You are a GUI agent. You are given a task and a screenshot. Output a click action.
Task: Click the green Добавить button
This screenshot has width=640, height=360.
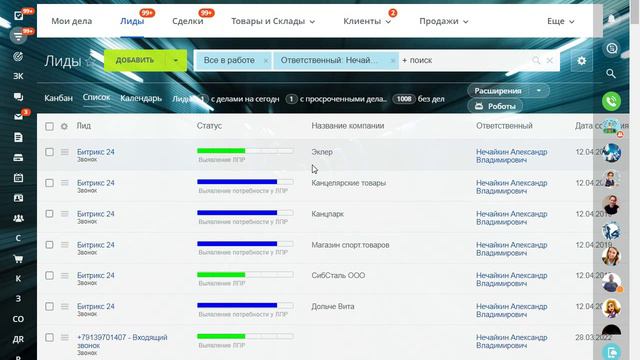pos(135,60)
